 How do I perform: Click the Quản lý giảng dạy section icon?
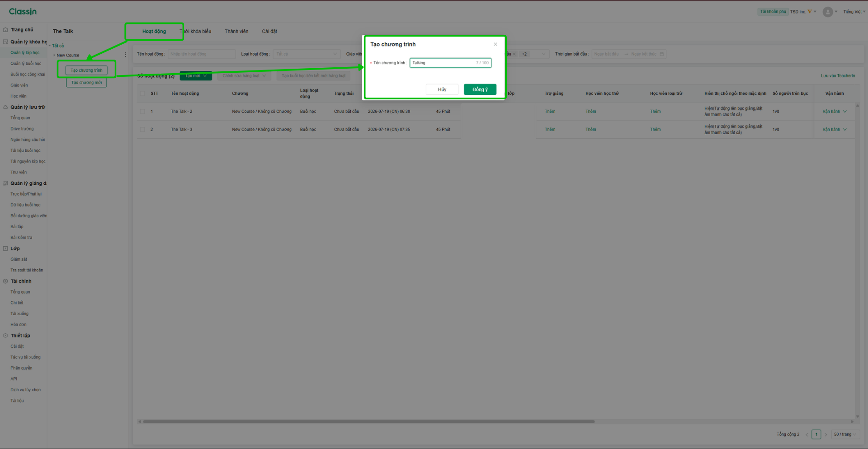[5, 183]
